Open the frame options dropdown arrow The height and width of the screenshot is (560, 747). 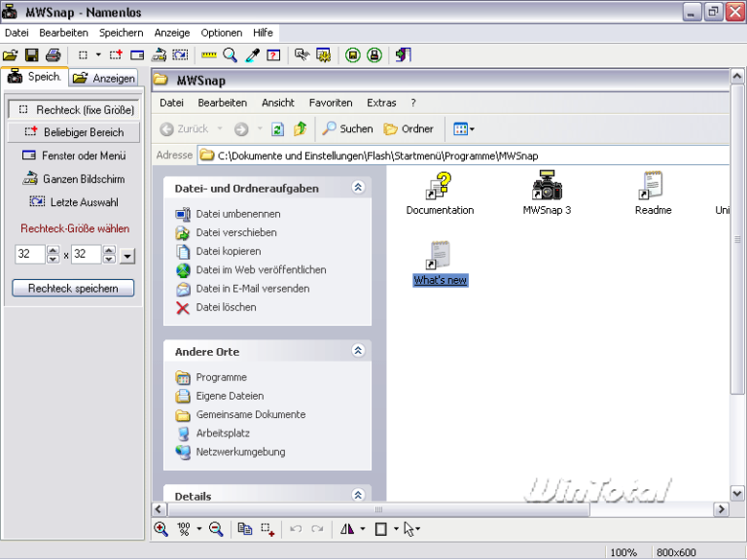(396, 529)
